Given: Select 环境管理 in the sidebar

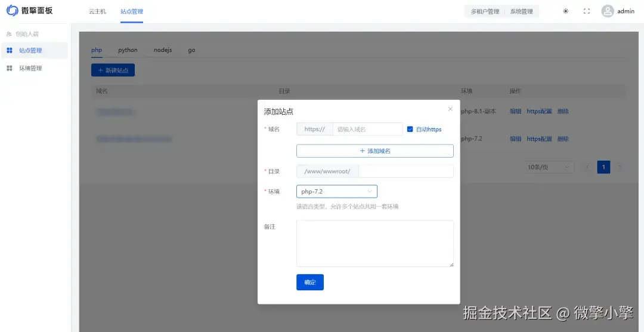Looking at the screenshot, I should tap(35, 68).
